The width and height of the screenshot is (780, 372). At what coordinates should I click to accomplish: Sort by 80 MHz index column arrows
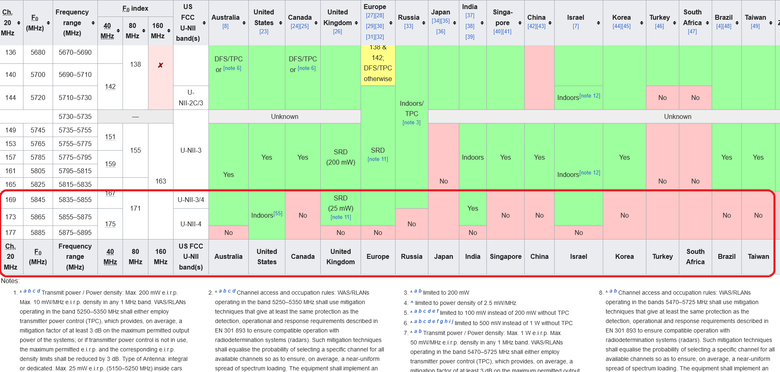[x=143, y=30]
